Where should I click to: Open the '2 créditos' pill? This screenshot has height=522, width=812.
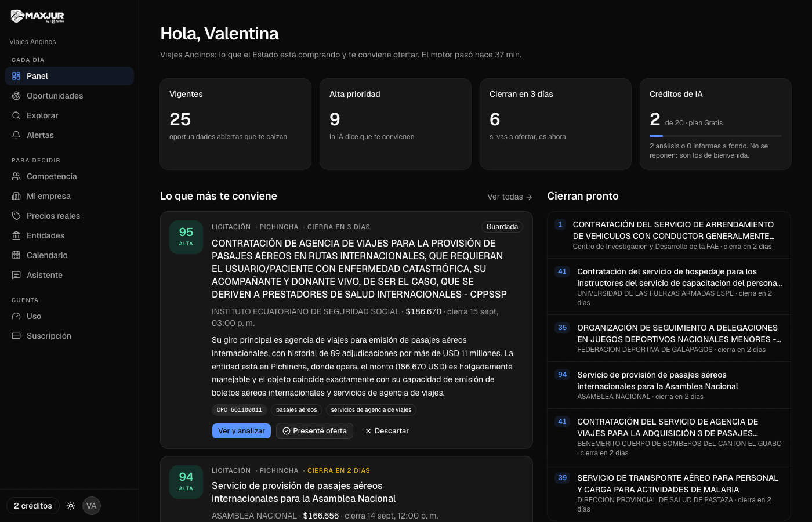(x=33, y=506)
